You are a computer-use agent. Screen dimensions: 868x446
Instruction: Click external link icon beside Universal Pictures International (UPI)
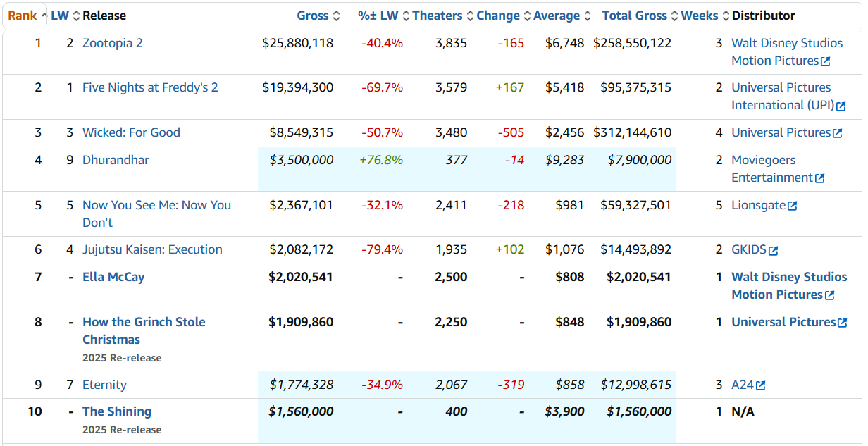[841, 106]
